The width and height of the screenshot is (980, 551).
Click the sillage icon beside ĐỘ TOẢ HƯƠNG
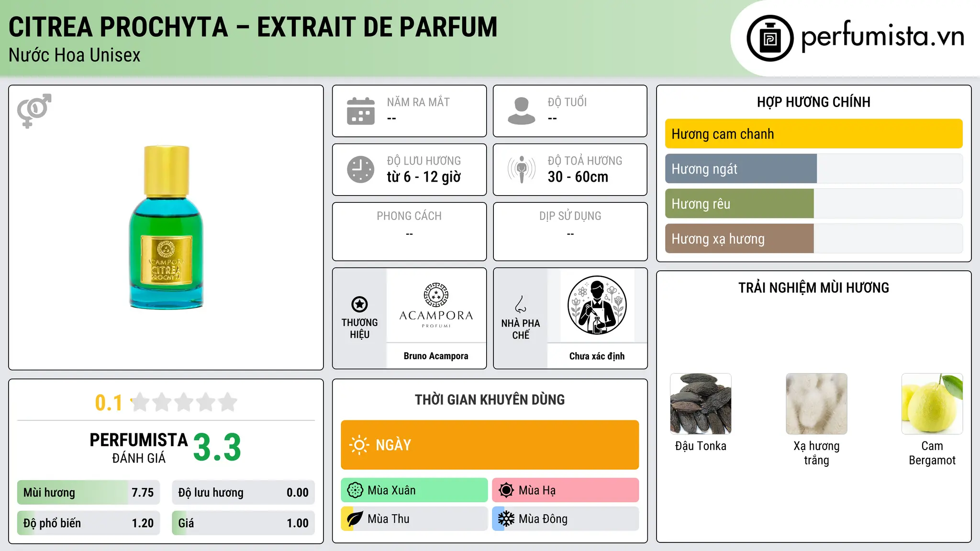(522, 169)
